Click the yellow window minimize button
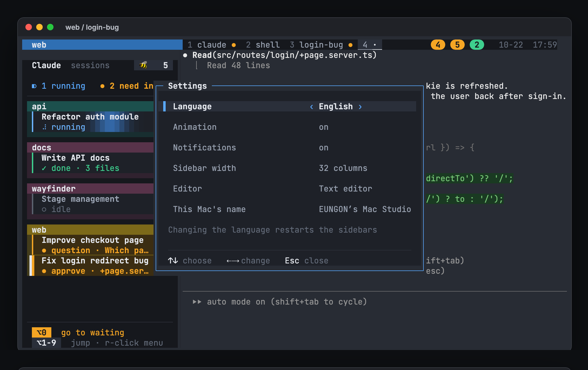 [x=39, y=27]
